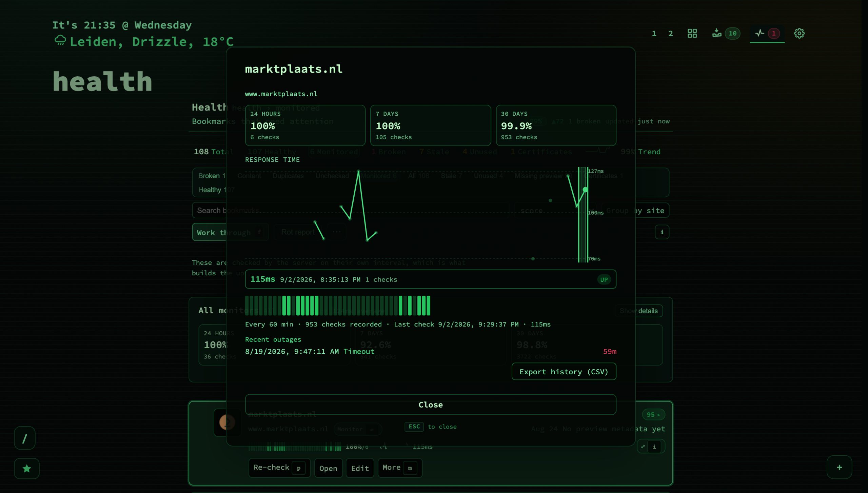Click the info icon on marktplaats card
Viewport: 868px width, 493px height.
(x=655, y=447)
